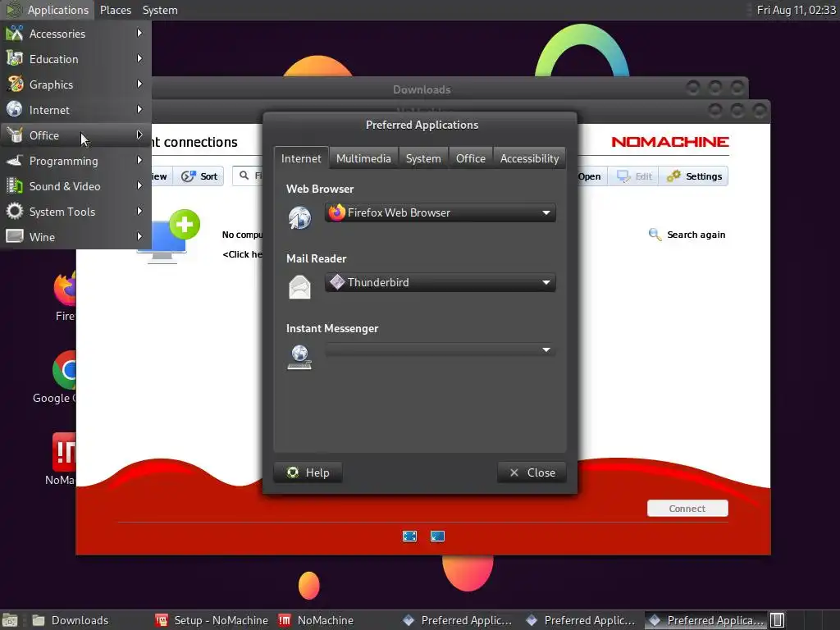Viewport: 840px width, 630px height.
Task: Click the Sound & Video icon
Action: (x=15, y=186)
